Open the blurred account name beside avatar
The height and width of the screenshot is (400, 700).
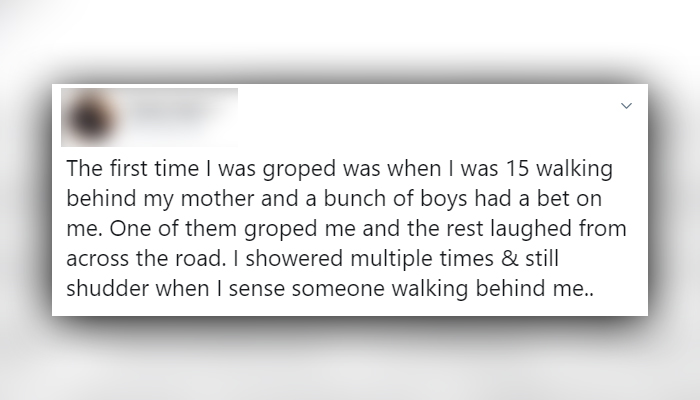[170, 111]
